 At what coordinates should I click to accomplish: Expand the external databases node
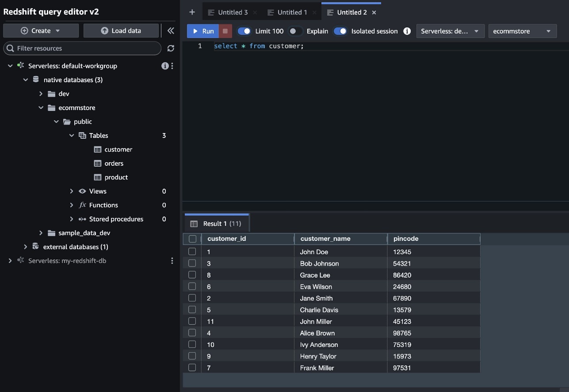(25, 247)
